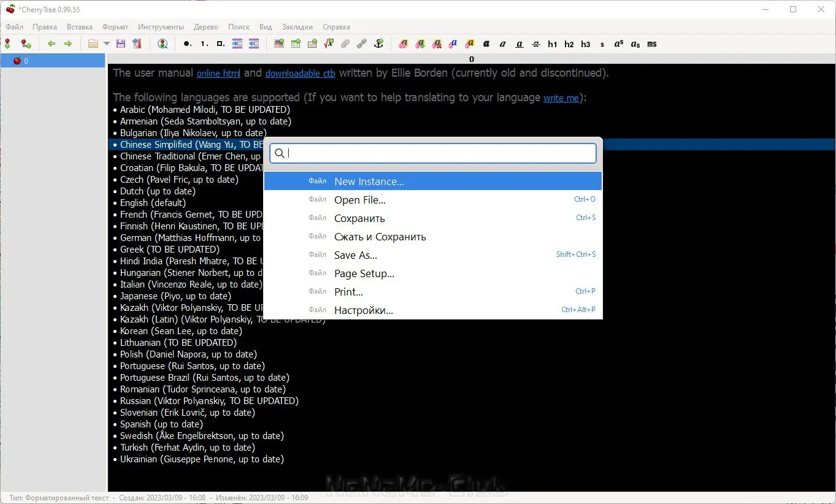Open a file using the folder icon
Screen dimensions: 836x504
click(93, 44)
